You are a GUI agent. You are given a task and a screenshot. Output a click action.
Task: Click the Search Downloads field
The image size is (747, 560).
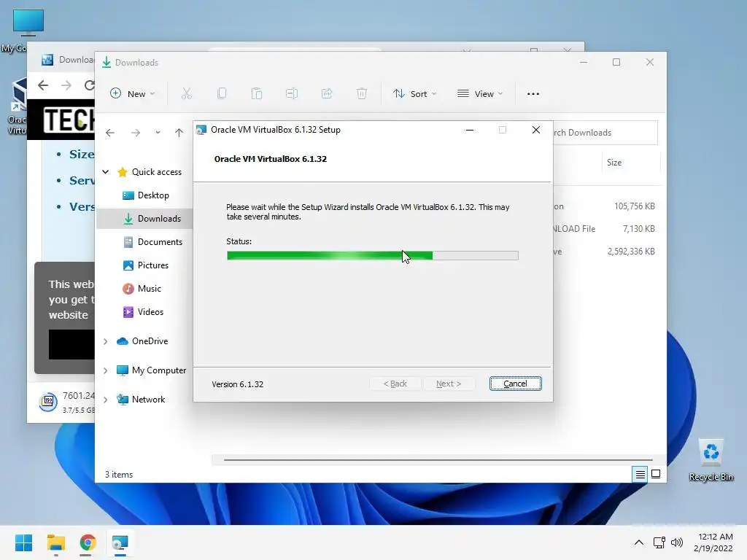coord(605,133)
